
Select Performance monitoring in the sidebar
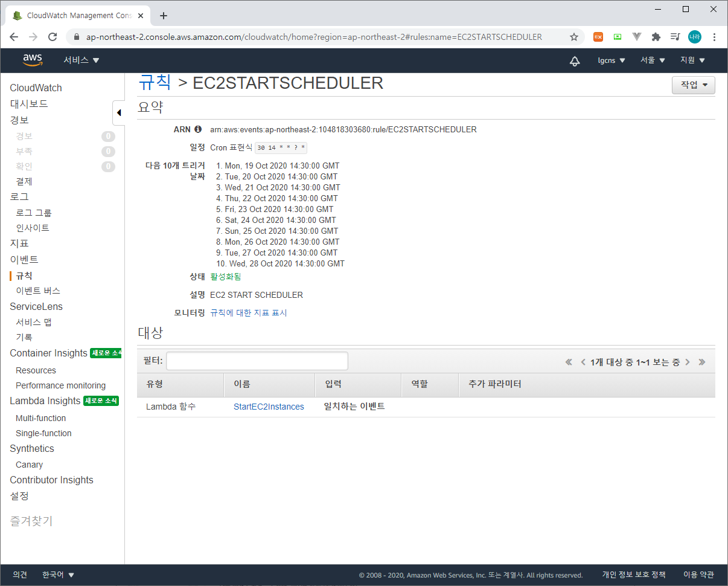60,385
